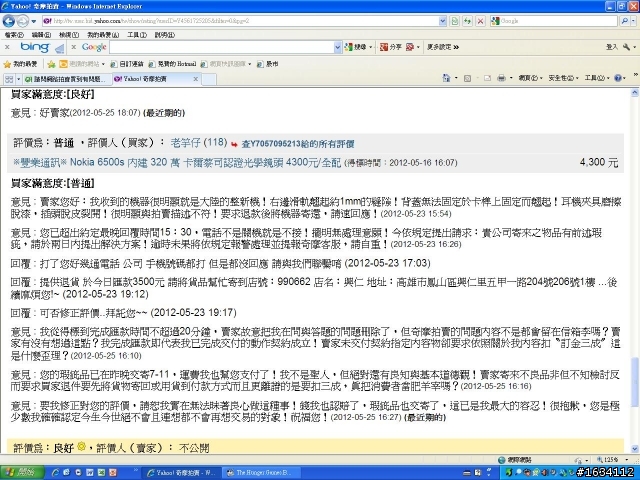640x480 pixels.
Task: Open the Nokia 6500s auction listing link
Action: point(177,162)
